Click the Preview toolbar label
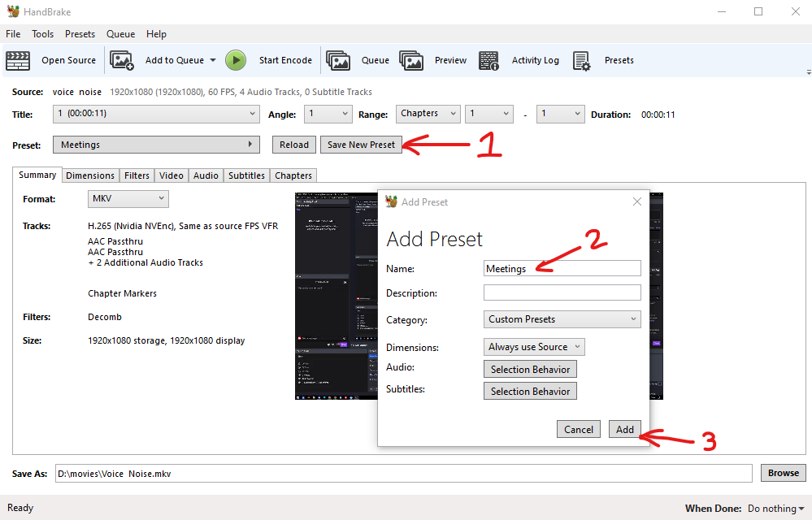The height and width of the screenshot is (520, 812). (x=450, y=61)
